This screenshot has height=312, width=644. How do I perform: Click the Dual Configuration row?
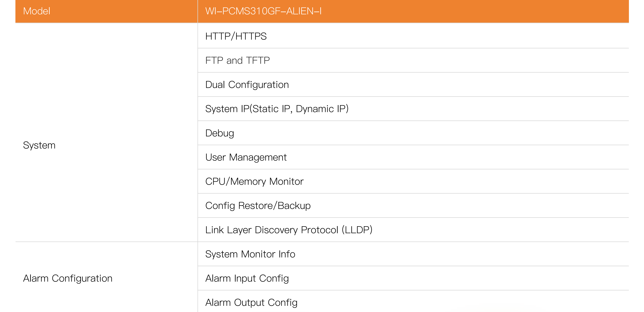pyautogui.click(x=247, y=85)
